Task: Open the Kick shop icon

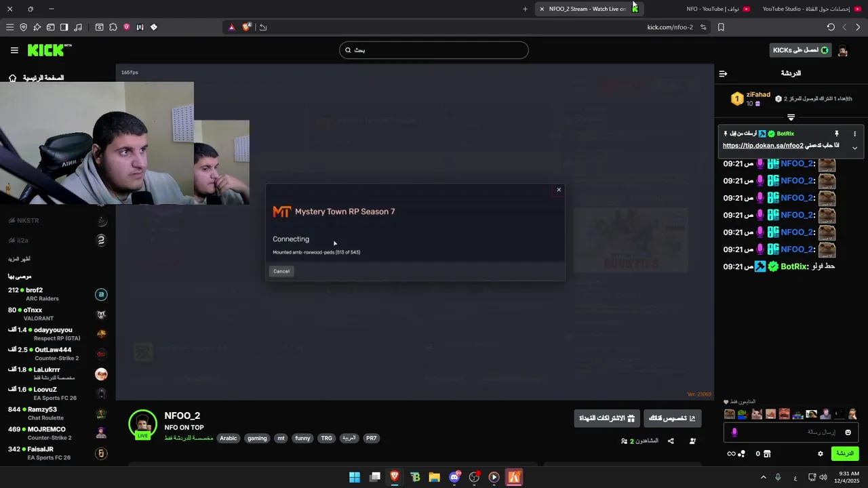Action: point(767,453)
